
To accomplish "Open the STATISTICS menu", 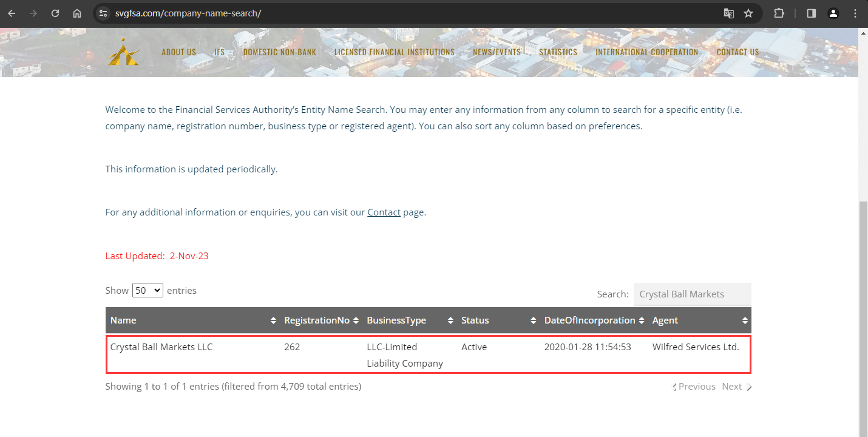I will point(558,52).
